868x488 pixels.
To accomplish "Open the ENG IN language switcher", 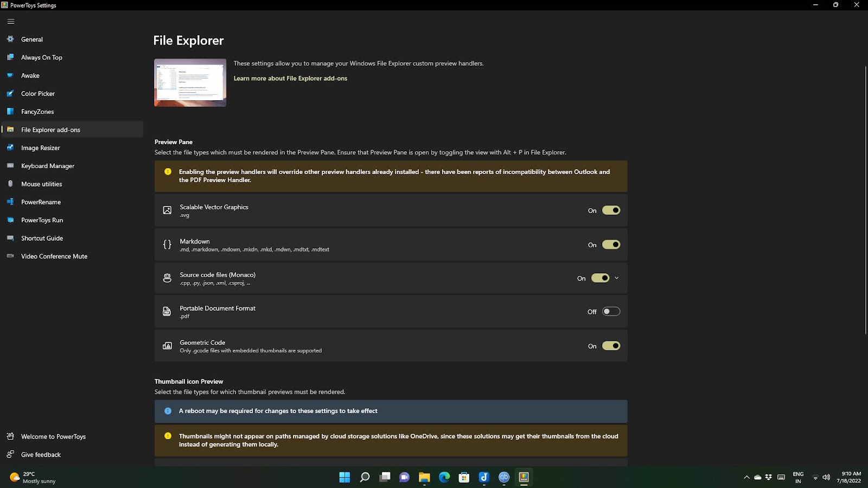I will [798, 477].
